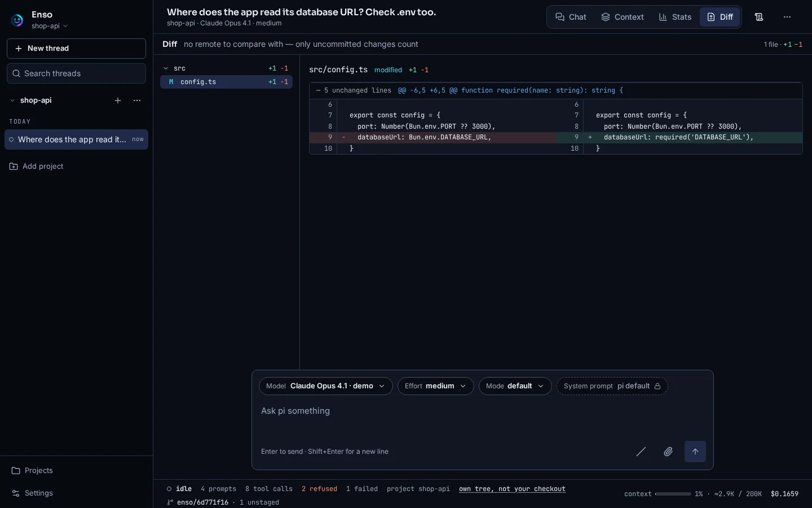Select the 'Where does the app read it...' thread
This screenshot has width=812, height=508.
point(76,139)
